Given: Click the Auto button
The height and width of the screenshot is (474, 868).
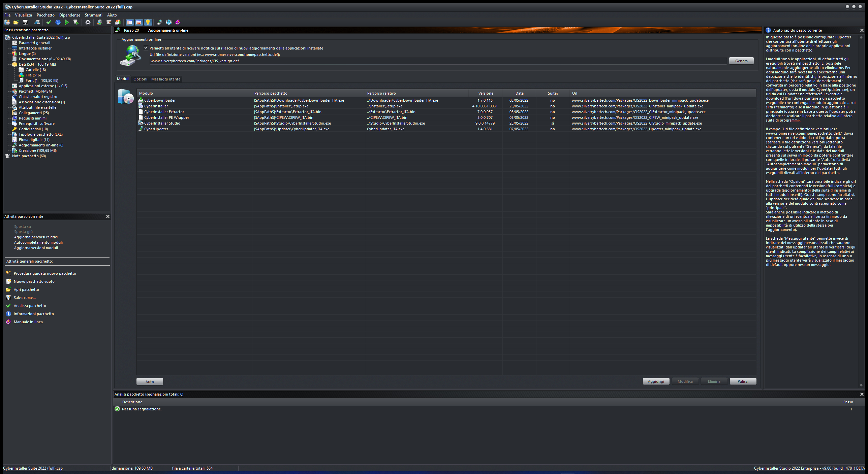Looking at the screenshot, I should [x=150, y=381].
